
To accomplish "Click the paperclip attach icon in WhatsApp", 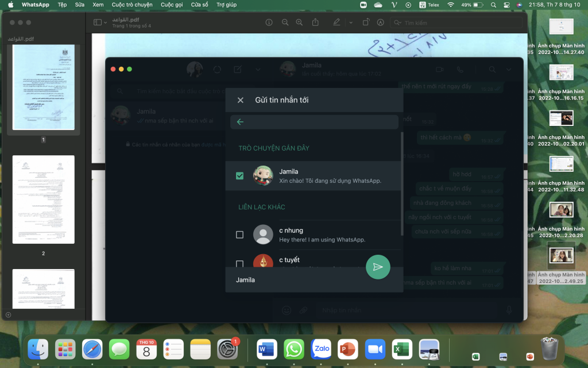I will click(x=303, y=310).
